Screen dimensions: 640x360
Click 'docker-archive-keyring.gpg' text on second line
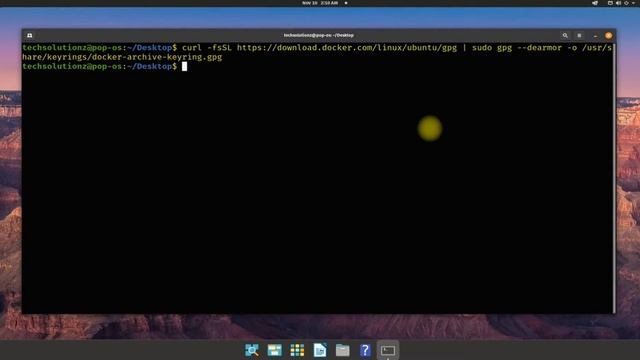tap(157, 57)
